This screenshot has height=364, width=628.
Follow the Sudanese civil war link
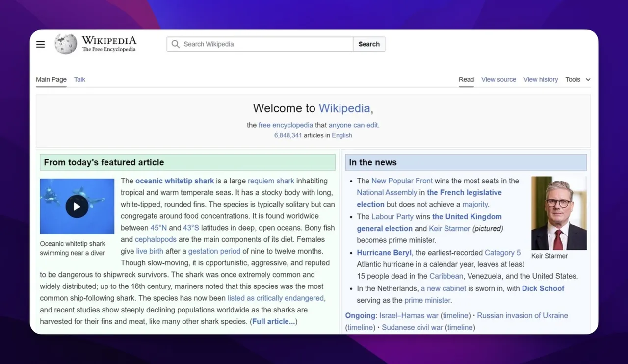412,327
